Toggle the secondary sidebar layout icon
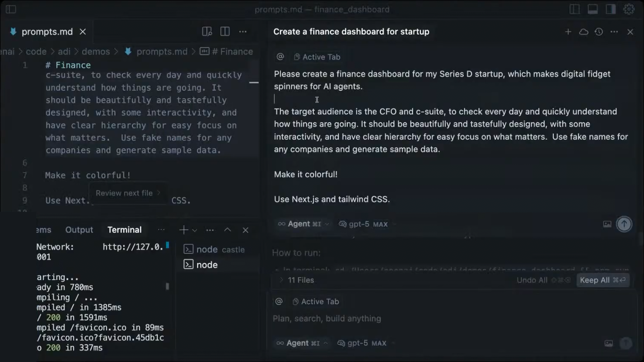The width and height of the screenshot is (644, 362). pyautogui.click(x=611, y=9)
